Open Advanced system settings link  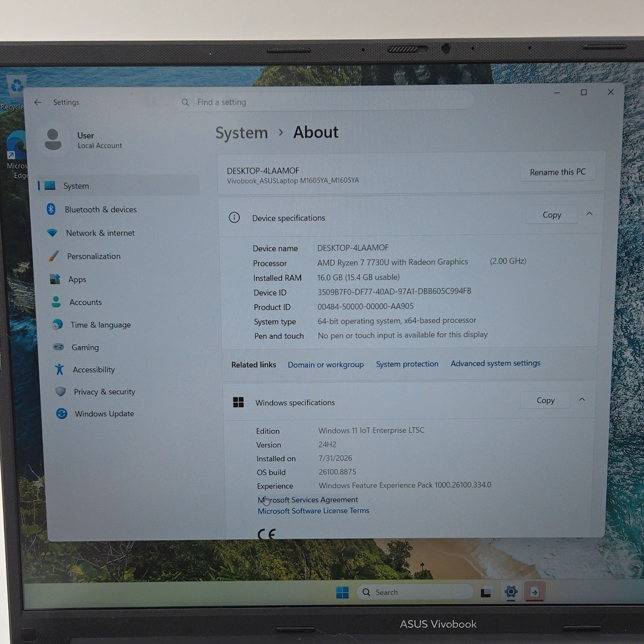click(495, 363)
